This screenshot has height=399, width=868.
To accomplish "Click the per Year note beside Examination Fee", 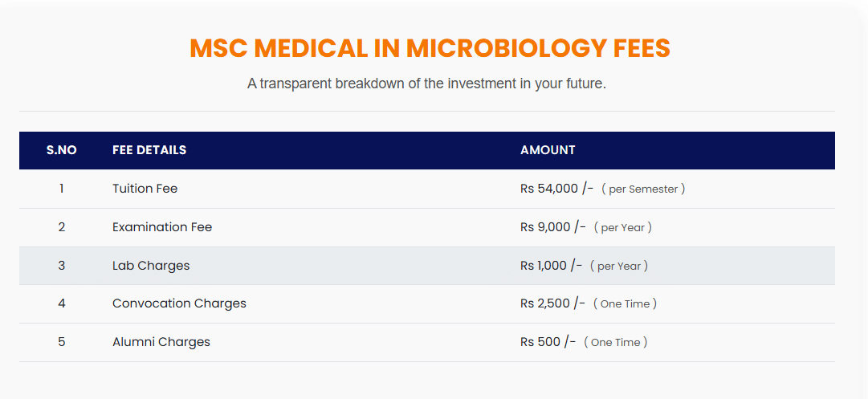I will click(x=623, y=228).
